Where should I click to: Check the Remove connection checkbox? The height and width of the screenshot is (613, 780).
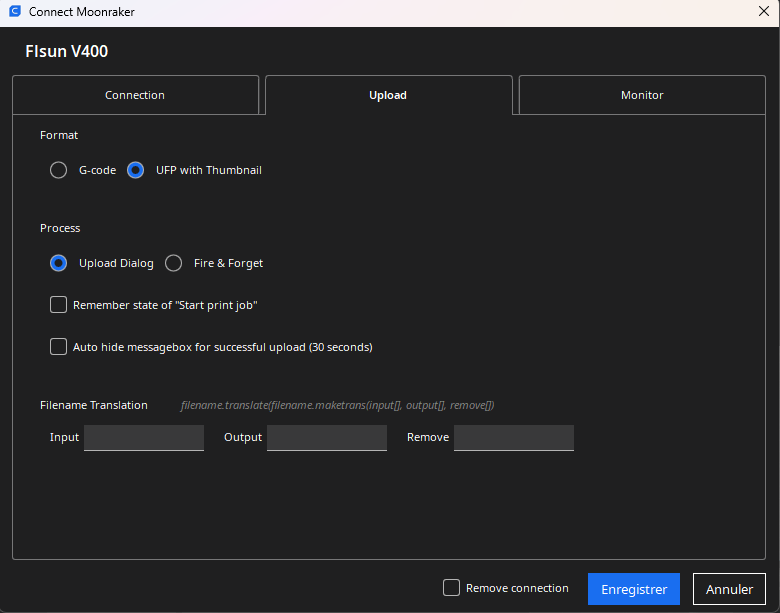tap(451, 588)
